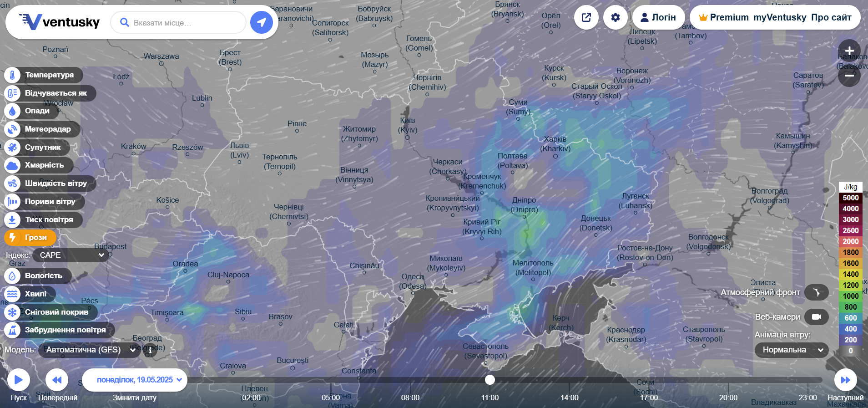Toggle the Веб-камери layer

click(816, 317)
